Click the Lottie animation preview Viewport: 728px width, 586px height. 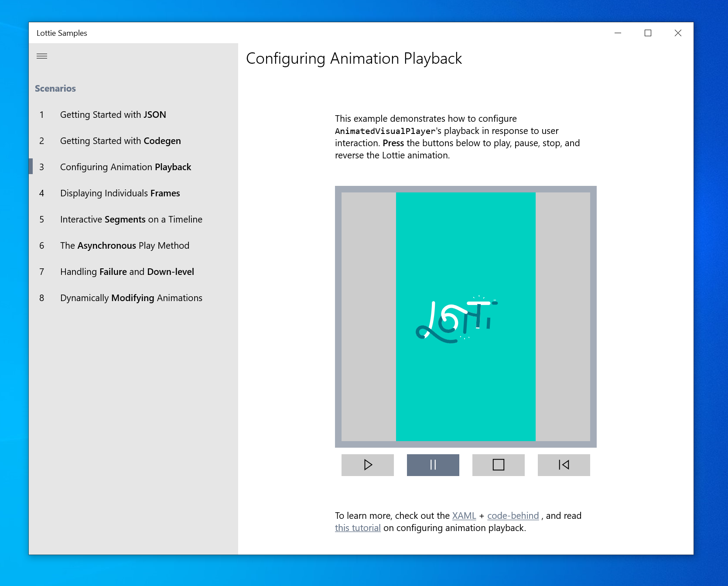[466, 317]
